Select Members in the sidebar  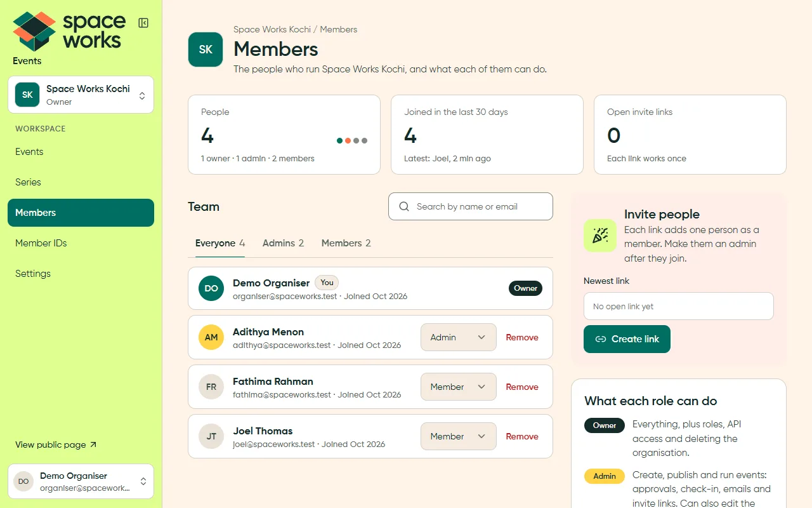pyautogui.click(x=81, y=213)
